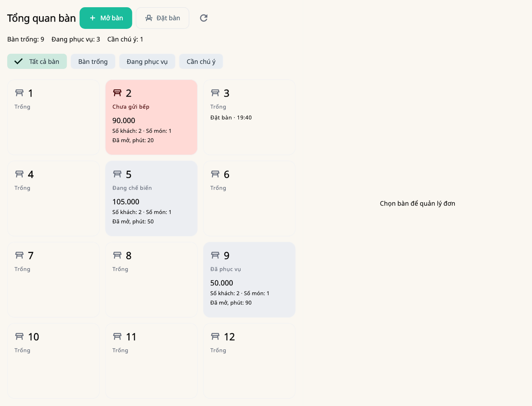532x406 pixels.
Task: Click the Trống label on table 12
Action: [218, 350]
